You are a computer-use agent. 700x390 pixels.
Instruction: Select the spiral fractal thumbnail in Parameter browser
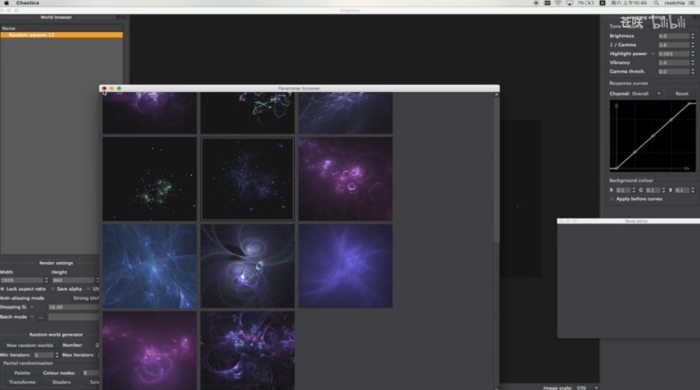click(247, 266)
